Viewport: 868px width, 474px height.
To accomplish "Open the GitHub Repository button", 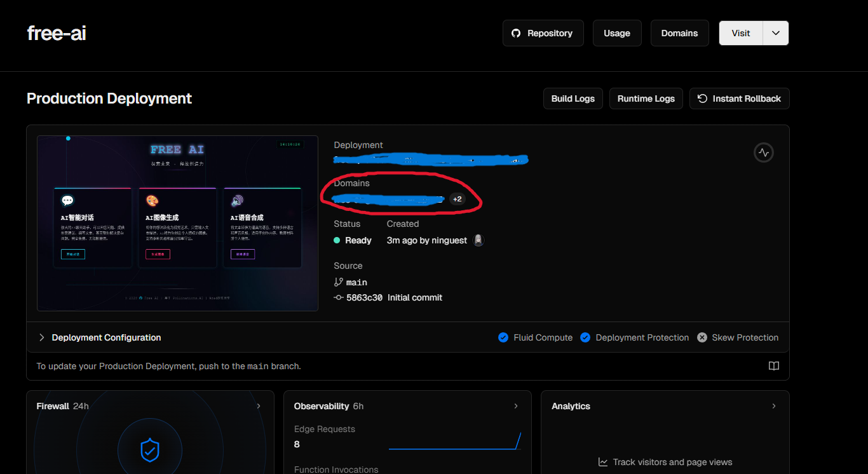I will (x=543, y=33).
